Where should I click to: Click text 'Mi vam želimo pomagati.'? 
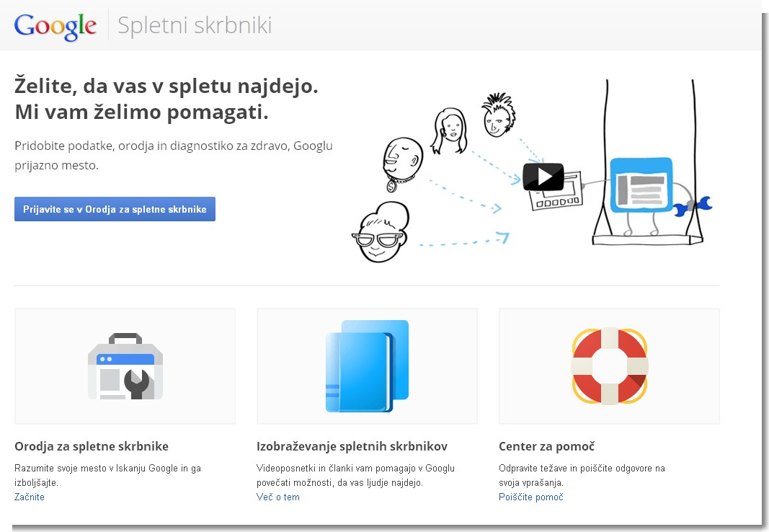(x=142, y=112)
